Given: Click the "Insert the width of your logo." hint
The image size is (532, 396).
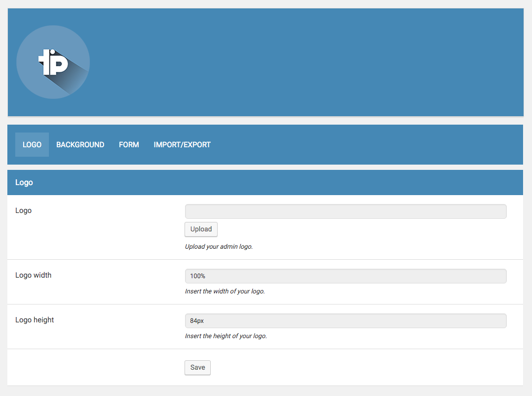Looking at the screenshot, I should (224, 291).
